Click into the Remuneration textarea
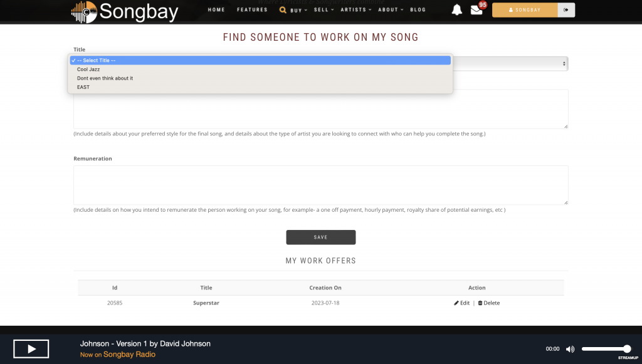 point(320,185)
